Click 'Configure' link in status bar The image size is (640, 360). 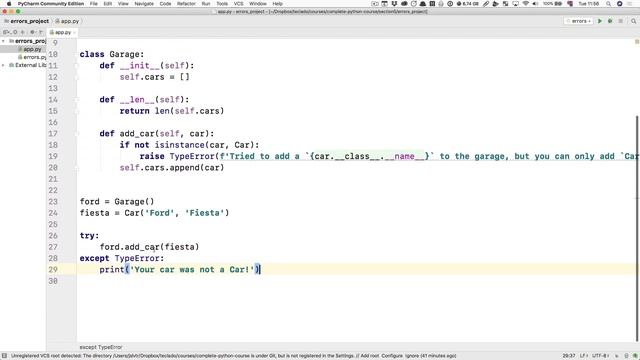coord(392,356)
